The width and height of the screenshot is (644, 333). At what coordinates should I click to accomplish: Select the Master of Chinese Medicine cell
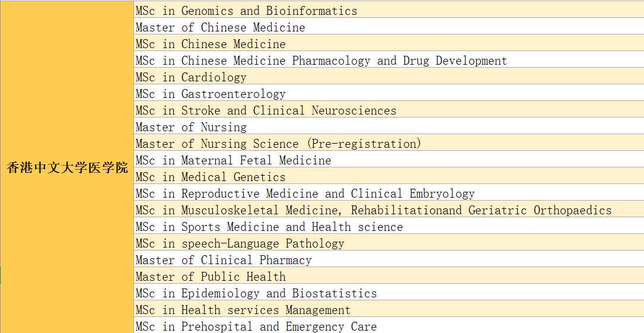click(220, 27)
